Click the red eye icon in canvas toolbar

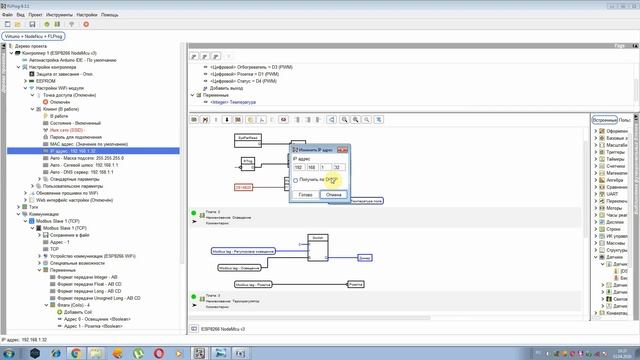click(283, 120)
